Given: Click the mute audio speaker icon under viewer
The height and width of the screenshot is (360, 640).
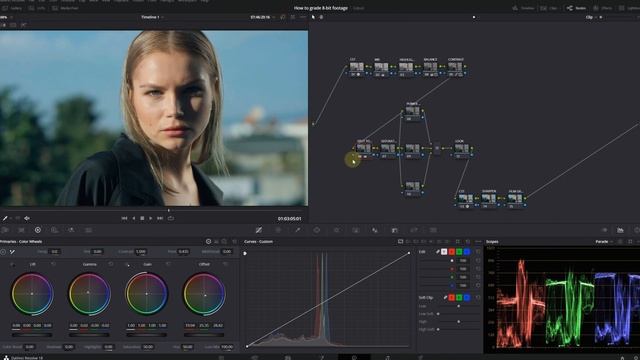Looking at the screenshot, I should pyautogui.click(x=27, y=218).
